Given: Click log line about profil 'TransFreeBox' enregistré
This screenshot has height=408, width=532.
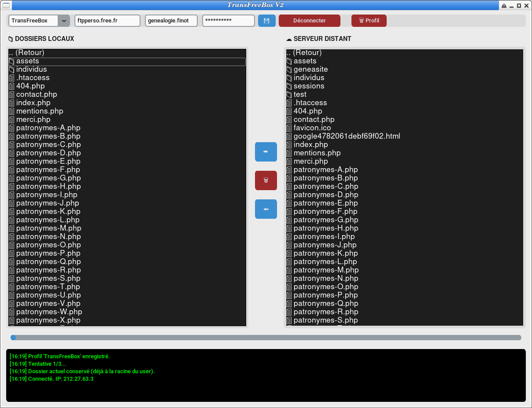Looking at the screenshot, I should click(59, 357).
